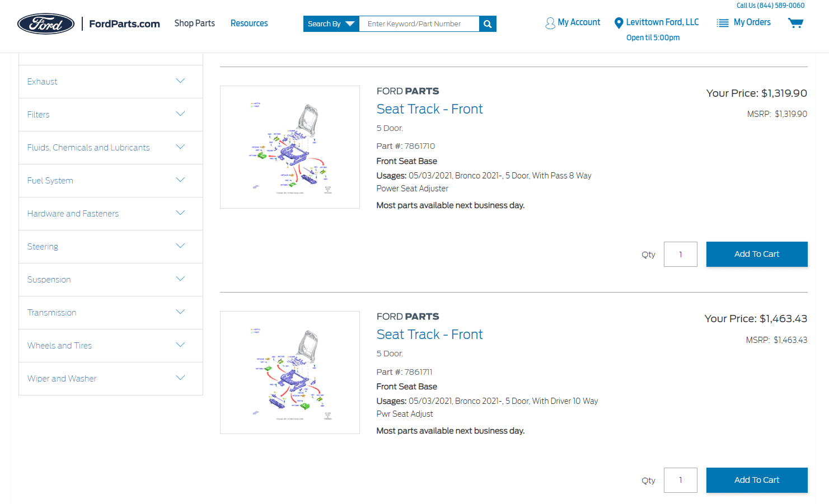Select Fluids, Chemicals and Lubricants label
829x504 pixels.
click(x=88, y=148)
